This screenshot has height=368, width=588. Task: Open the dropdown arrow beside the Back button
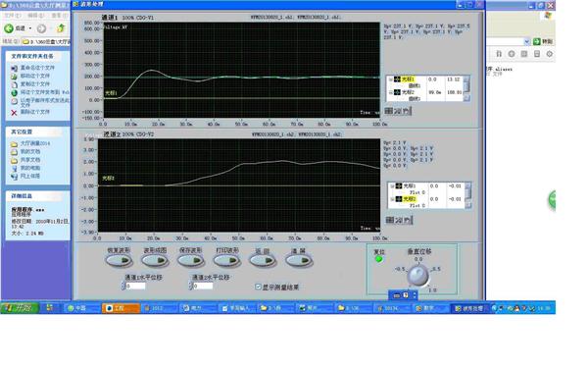[30, 28]
